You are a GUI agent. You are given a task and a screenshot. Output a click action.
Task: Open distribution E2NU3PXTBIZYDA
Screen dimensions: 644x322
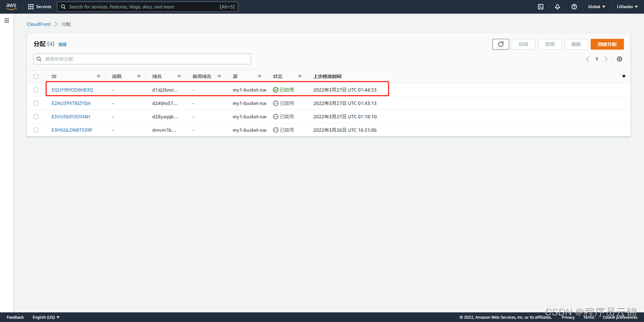[x=71, y=103]
